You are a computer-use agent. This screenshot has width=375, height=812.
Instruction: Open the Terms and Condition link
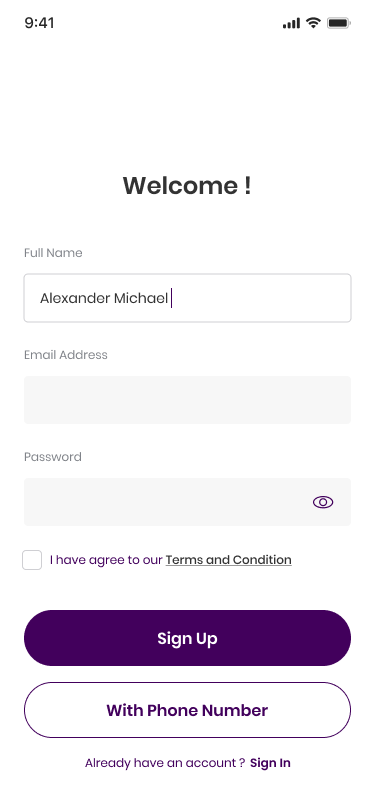(228, 560)
